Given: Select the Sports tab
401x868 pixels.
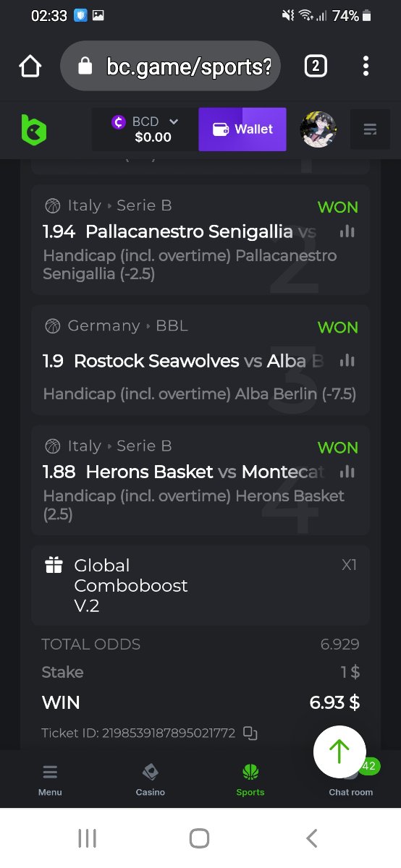Looking at the screenshot, I should click(250, 780).
